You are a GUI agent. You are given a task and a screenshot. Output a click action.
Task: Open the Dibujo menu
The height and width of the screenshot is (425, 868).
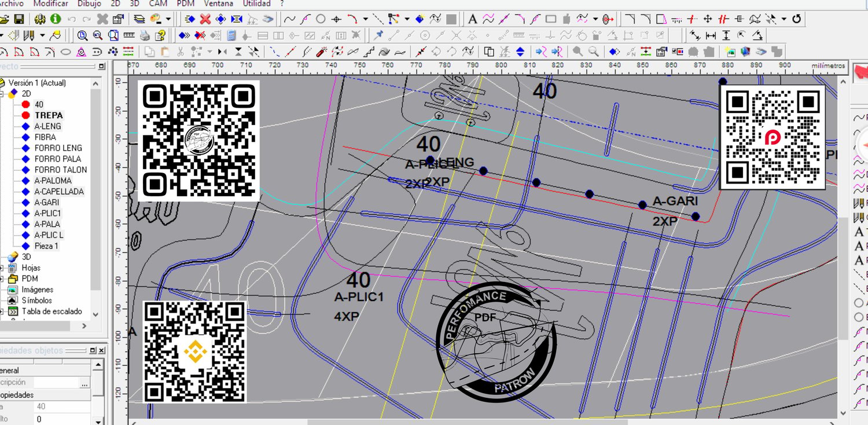[x=89, y=3]
